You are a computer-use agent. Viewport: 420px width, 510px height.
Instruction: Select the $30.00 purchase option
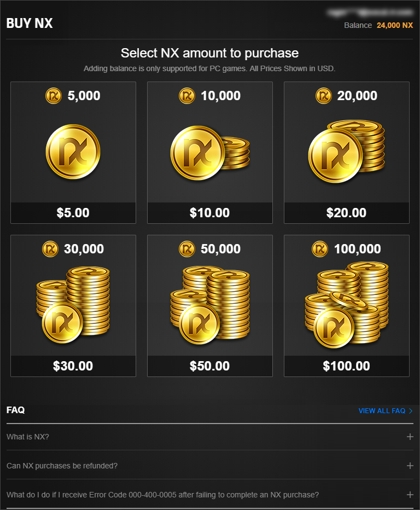[73, 366]
